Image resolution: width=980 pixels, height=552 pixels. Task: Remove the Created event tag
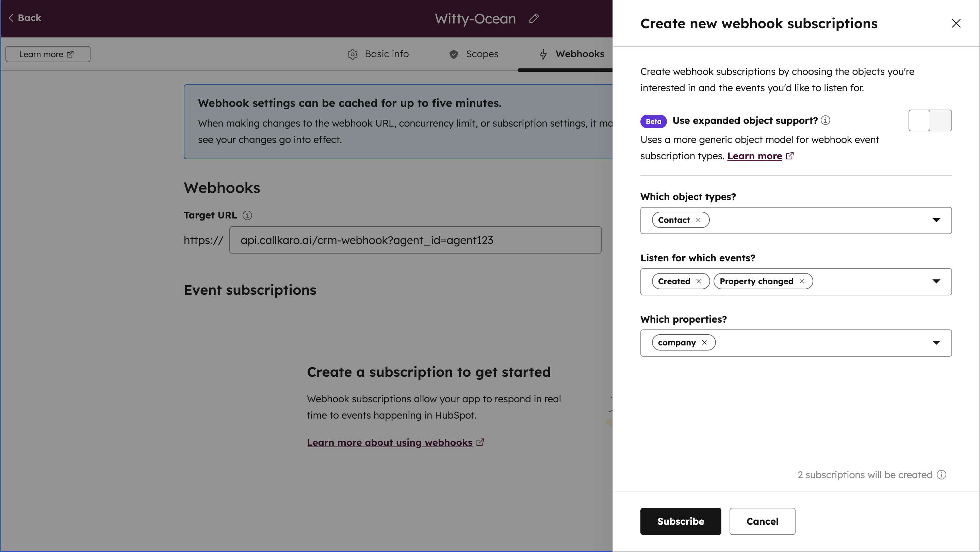click(x=699, y=281)
